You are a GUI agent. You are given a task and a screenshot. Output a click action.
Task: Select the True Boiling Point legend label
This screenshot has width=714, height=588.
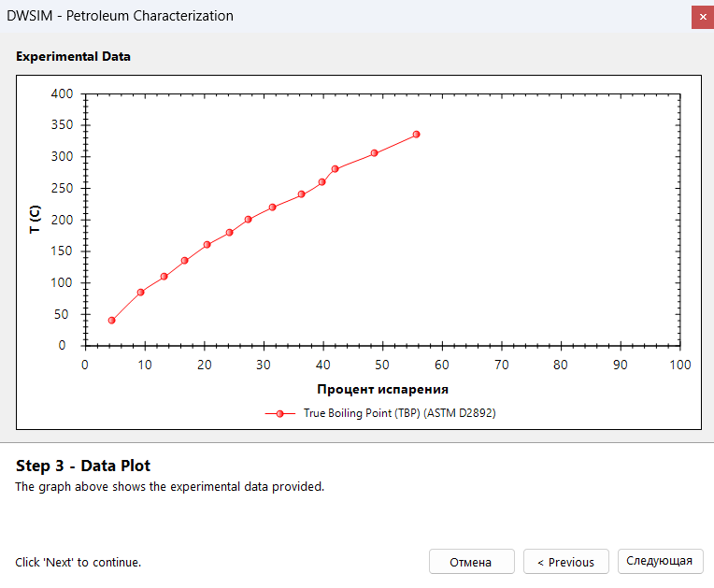click(399, 413)
